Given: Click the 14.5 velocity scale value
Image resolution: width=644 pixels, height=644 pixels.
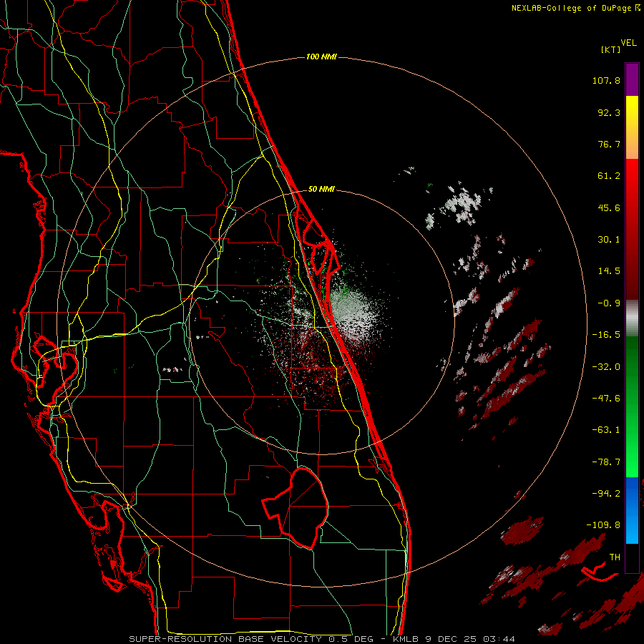Looking at the screenshot, I should 609,271.
